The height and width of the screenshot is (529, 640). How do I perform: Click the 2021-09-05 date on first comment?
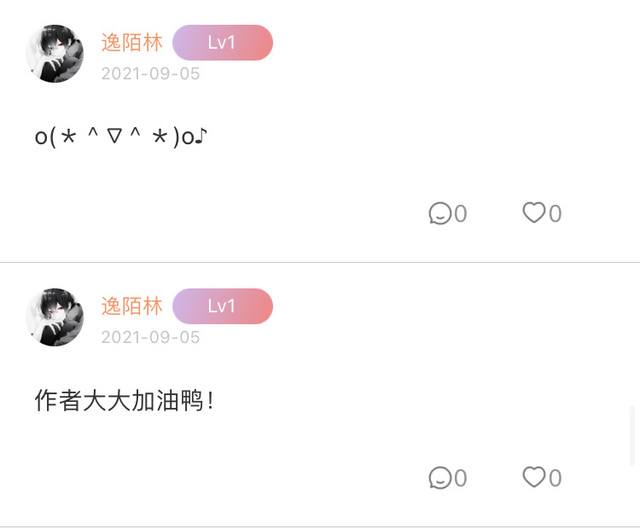150,74
